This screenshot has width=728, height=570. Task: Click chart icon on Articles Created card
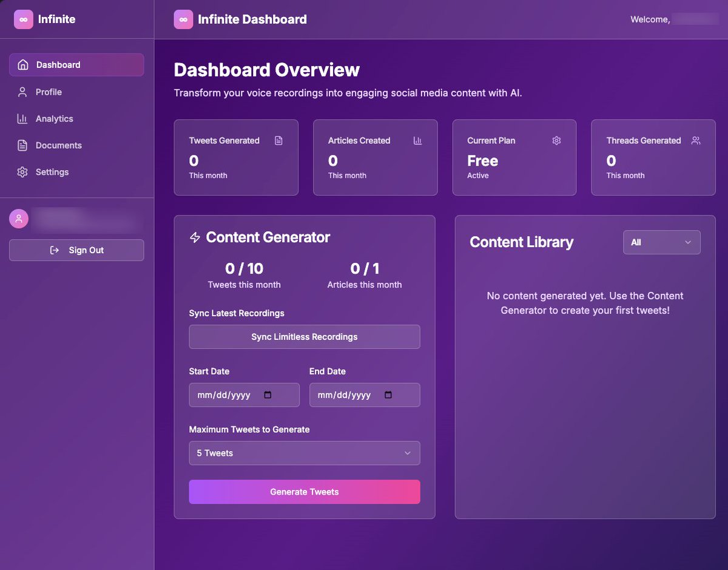click(x=417, y=140)
